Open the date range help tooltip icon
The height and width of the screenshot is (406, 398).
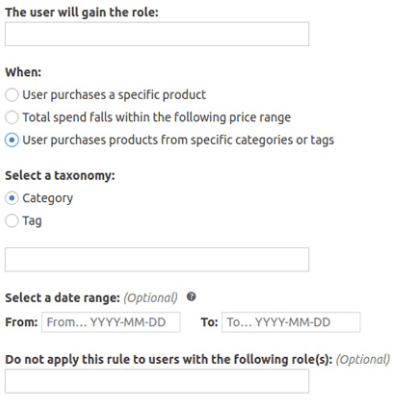point(191,296)
